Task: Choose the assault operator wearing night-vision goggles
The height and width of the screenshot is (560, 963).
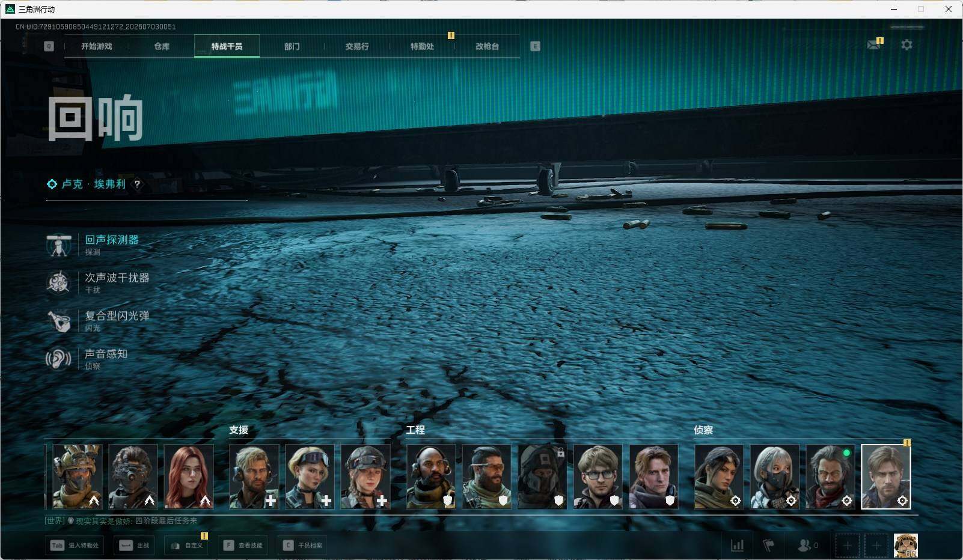Action: point(133,477)
